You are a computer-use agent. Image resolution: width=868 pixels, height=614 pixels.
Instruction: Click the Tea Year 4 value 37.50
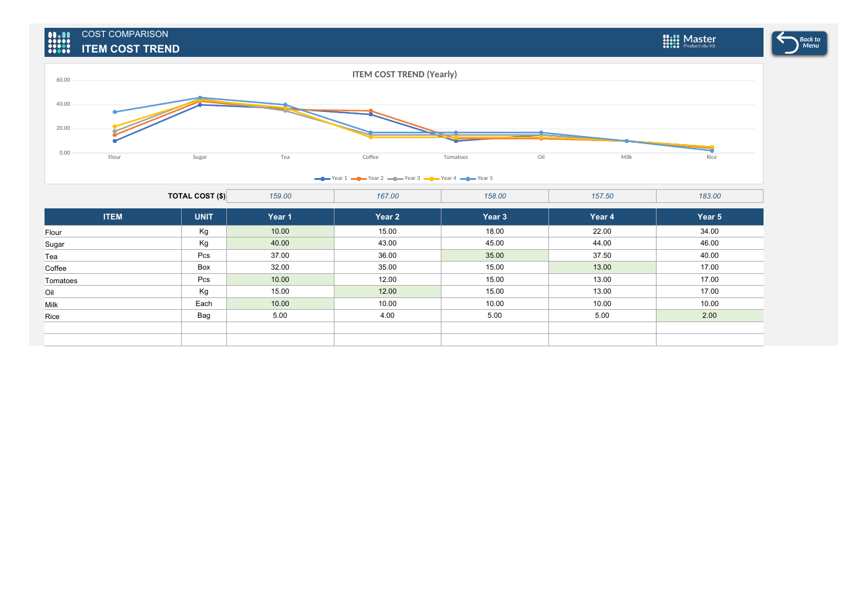[x=602, y=256]
